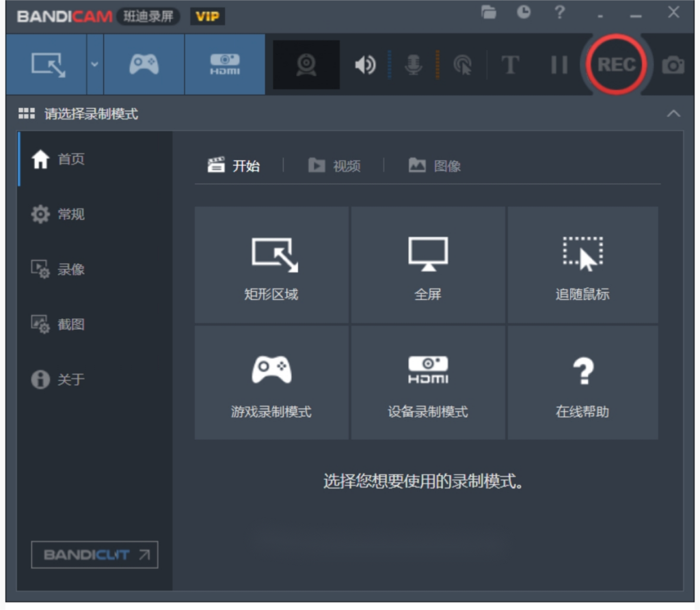700x610 pixels.
Task: Open dropdown arrow next to rectangle mode
Action: click(95, 65)
